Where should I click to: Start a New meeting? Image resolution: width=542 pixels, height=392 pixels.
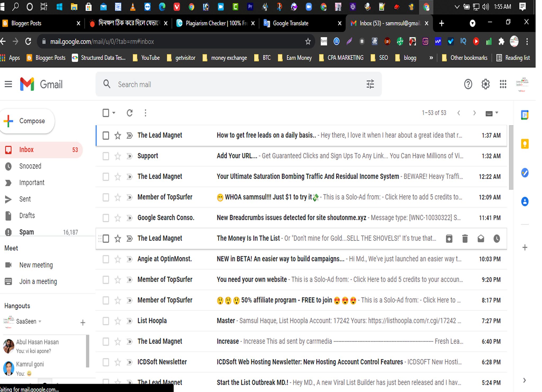tap(36, 265)
